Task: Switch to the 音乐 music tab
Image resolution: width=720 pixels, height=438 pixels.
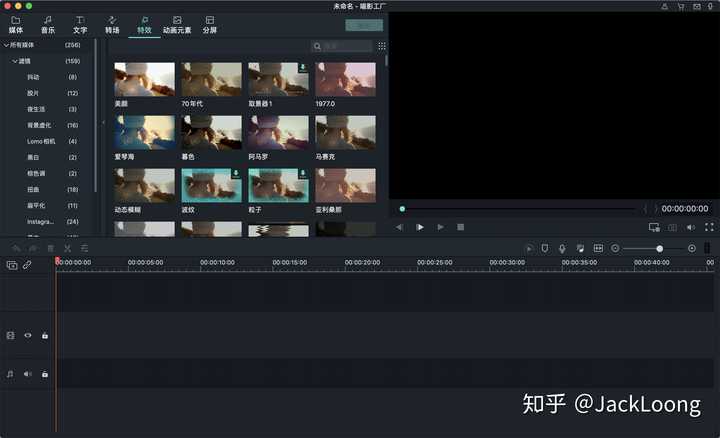Action: coord(48,25)
